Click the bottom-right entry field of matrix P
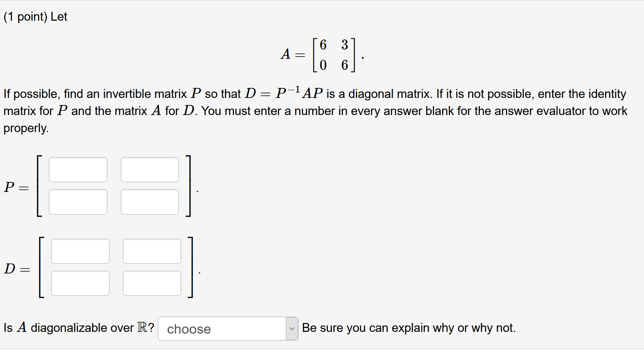644x355 pixels. coord(150,202)
